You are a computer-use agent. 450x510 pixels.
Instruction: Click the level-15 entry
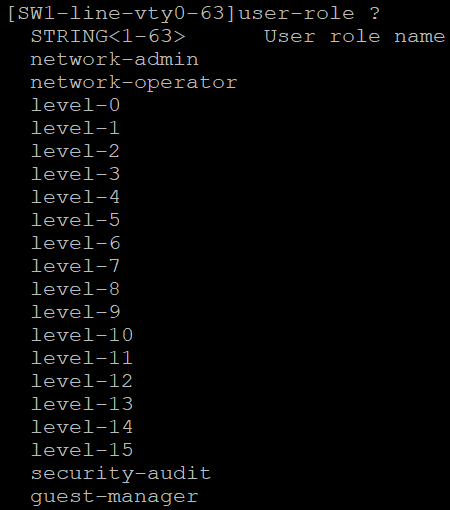click(x=82, y=450)
